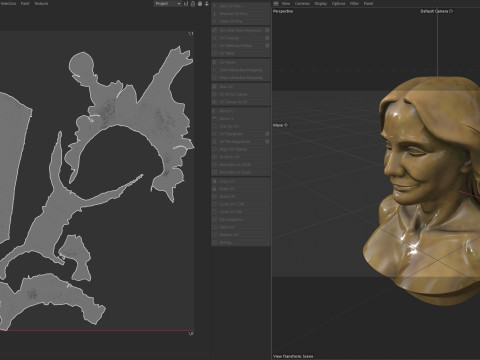Click the round globe icon in UV toolbar
Image resolution: width=480 pixels, height=360 pixels.
200,4
